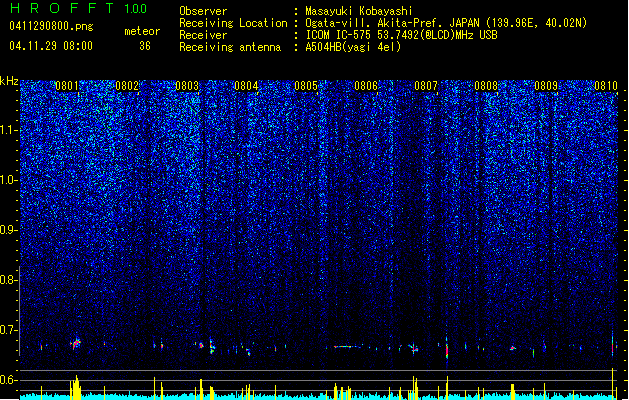The height and width of the screenshot is (400, 629).
Task: Click the 'Observer' field label
Action: click(x=203, y=11)
